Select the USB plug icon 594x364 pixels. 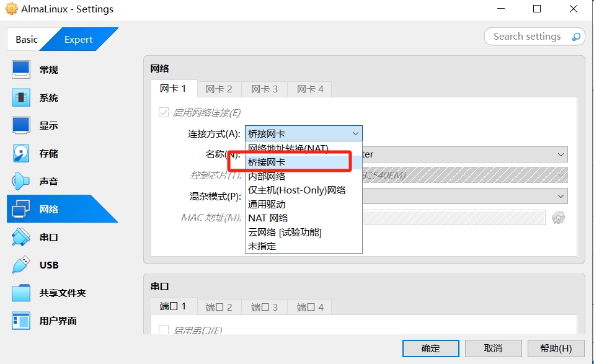point(21,265)
